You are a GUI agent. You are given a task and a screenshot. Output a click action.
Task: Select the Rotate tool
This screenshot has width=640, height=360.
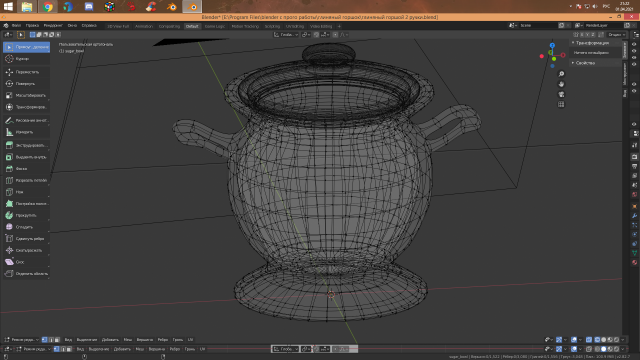[26, 84]
